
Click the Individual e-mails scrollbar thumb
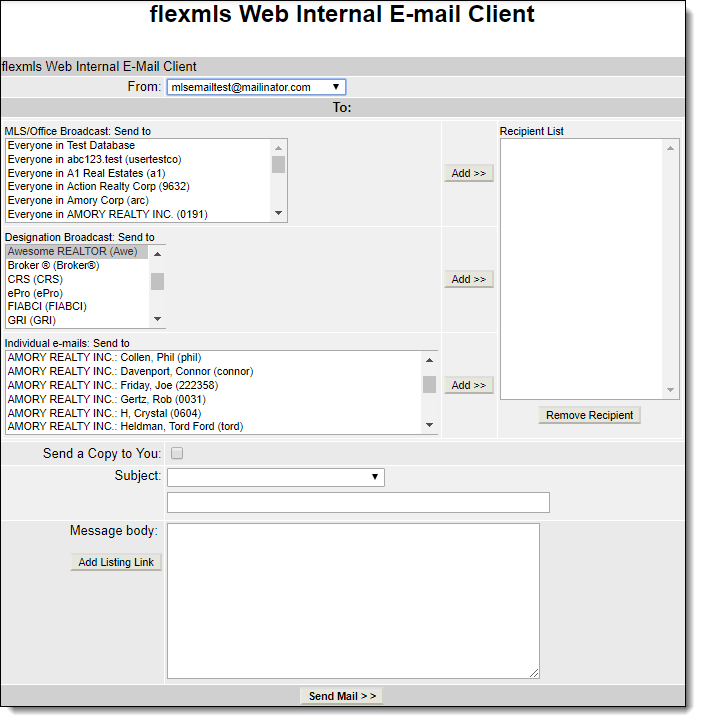coord(429,384)
